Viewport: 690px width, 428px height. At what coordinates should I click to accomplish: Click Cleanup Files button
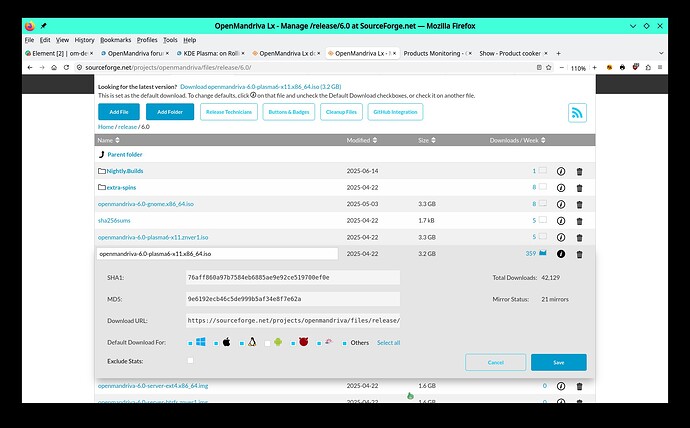point(341,112)
